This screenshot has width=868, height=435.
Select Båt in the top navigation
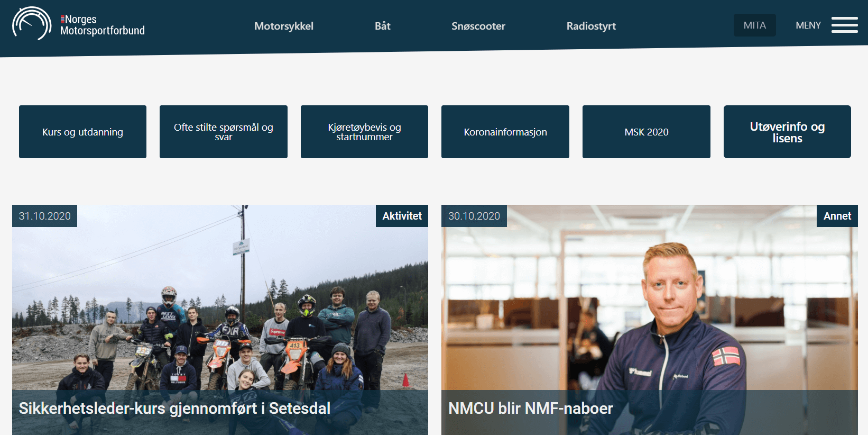coord(383,26)
